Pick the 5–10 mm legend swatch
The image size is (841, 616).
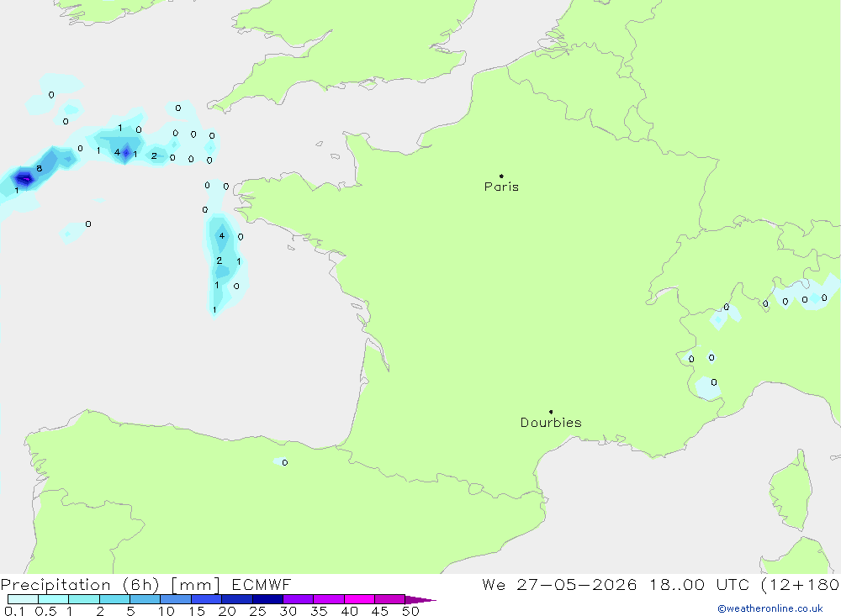click(x=145, y=599)
